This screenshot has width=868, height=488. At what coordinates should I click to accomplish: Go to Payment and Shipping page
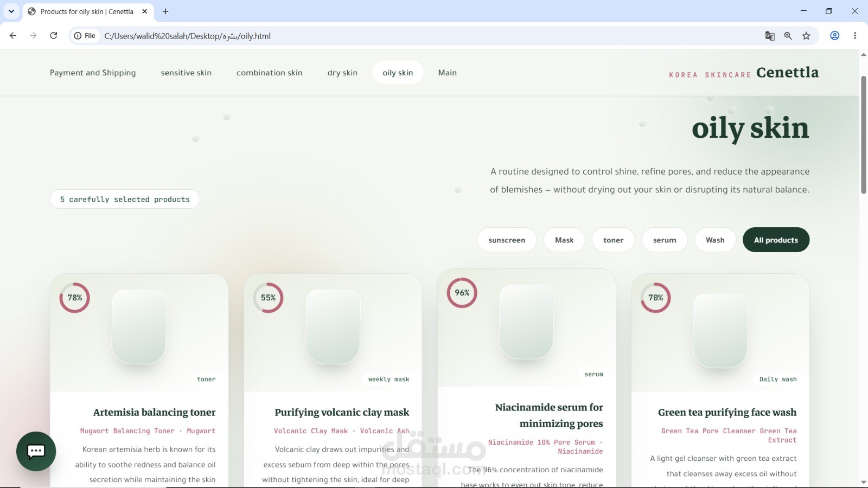pos(93,73)
